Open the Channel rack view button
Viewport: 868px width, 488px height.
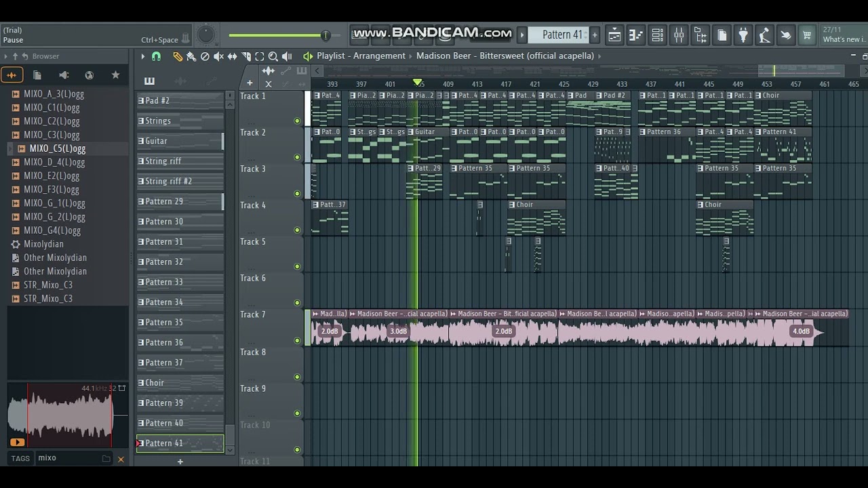coord(657,35)
